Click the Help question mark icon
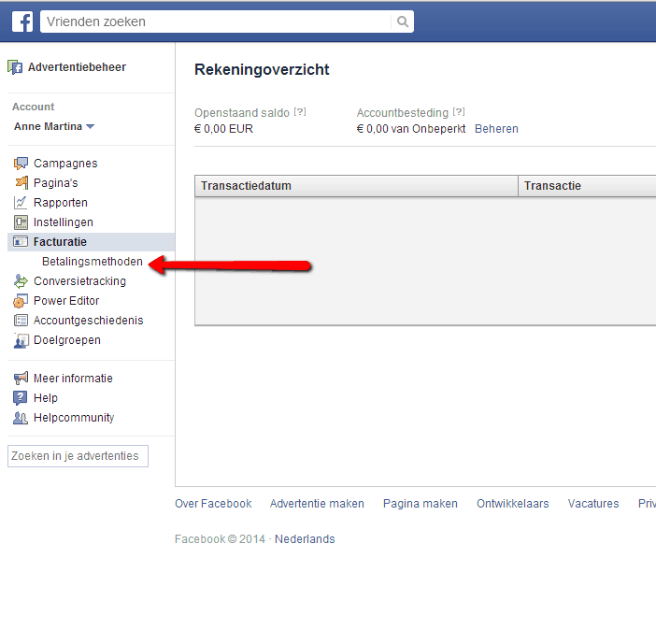Screen dimensions: 656x644 [20, 398]
